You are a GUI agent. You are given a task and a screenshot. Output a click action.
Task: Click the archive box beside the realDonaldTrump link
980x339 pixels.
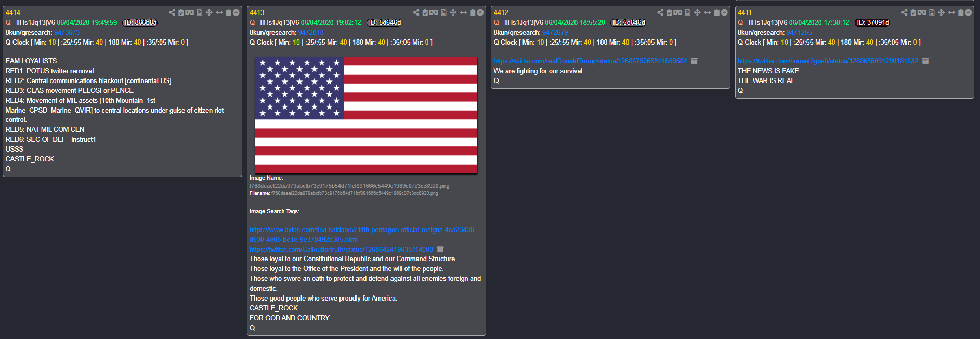pos(694,61)
